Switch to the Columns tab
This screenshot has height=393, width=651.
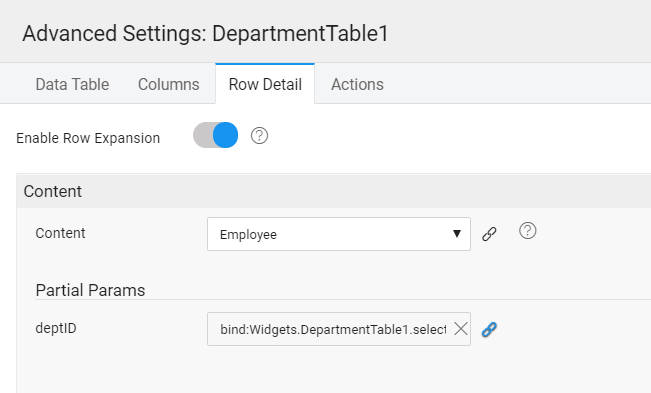tap(169, 84)
